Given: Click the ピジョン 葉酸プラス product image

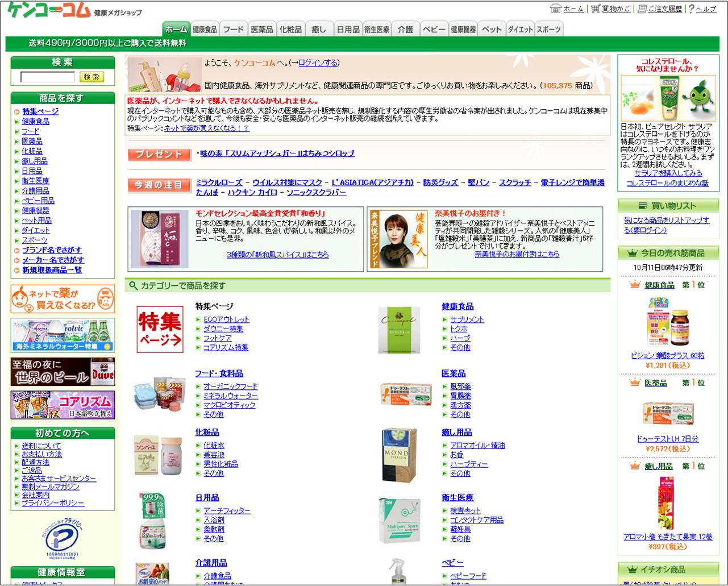Looking at the screenshot, I should 667,321.
